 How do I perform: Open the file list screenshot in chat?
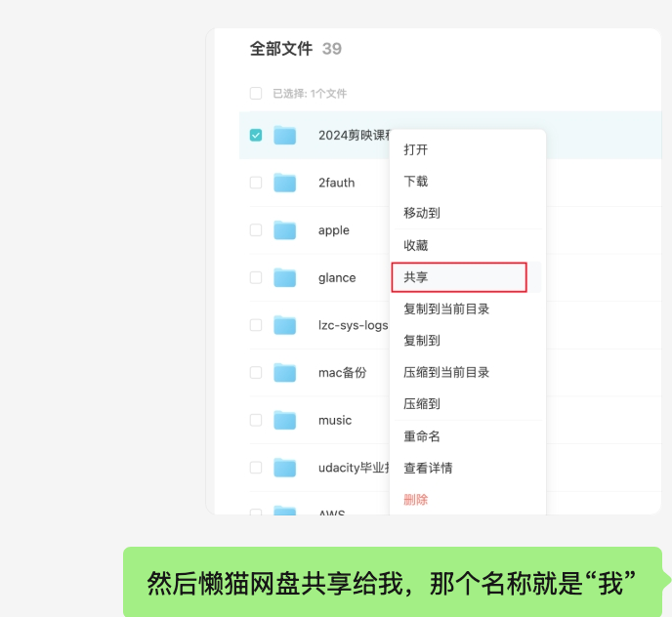coord(434,271)
